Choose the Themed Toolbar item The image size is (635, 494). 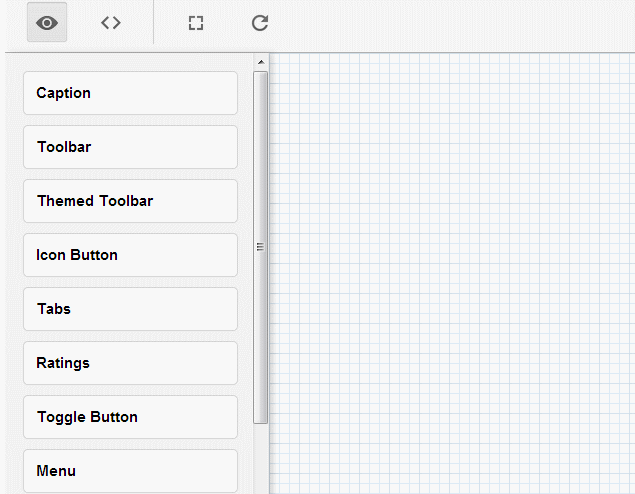tap(130, 201)
